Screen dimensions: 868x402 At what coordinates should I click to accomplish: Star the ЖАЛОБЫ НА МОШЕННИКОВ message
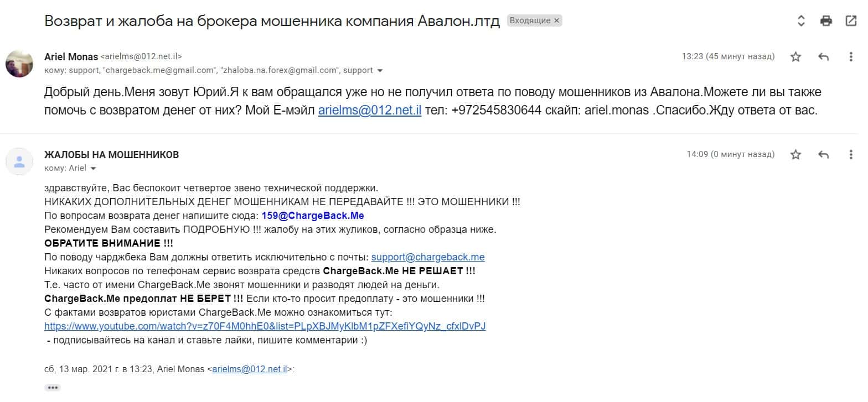[x=795, y=155]
